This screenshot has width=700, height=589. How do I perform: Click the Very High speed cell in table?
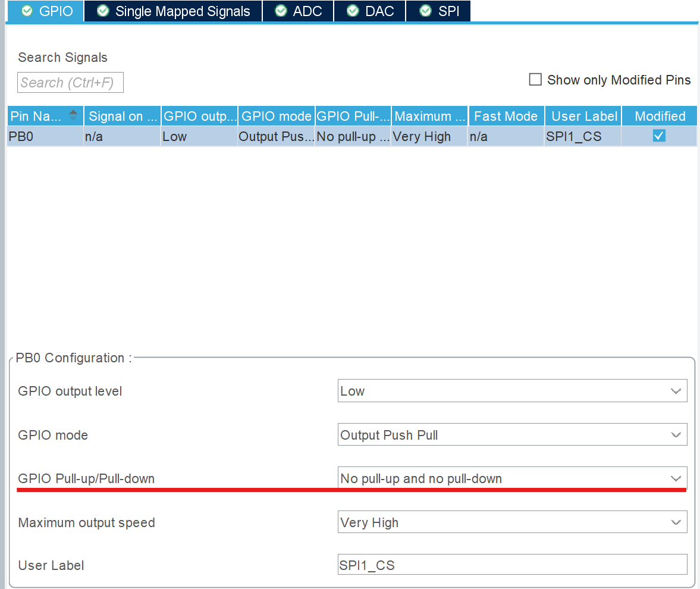(430, 136)
